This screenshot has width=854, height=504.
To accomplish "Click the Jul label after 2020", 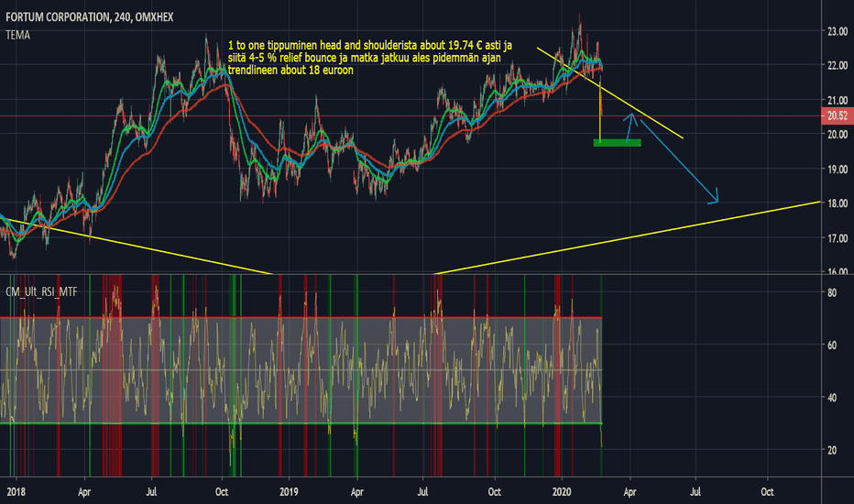I will (x=695, y=492).
